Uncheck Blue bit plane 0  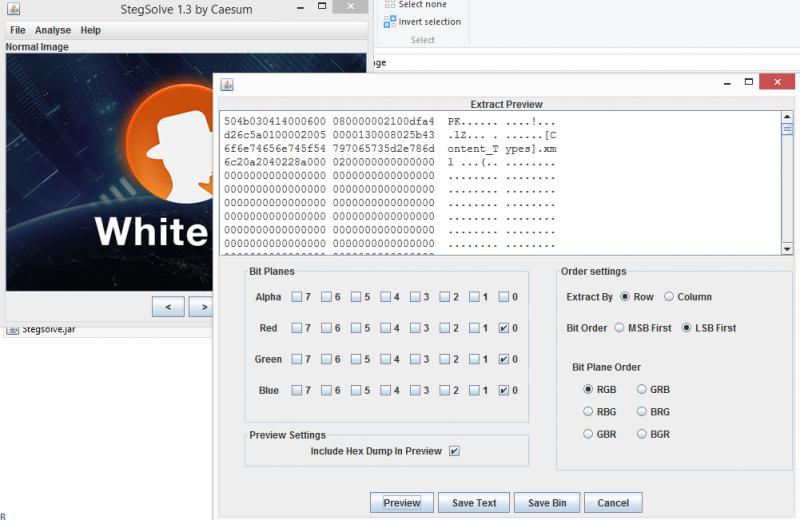click(504, 390)
